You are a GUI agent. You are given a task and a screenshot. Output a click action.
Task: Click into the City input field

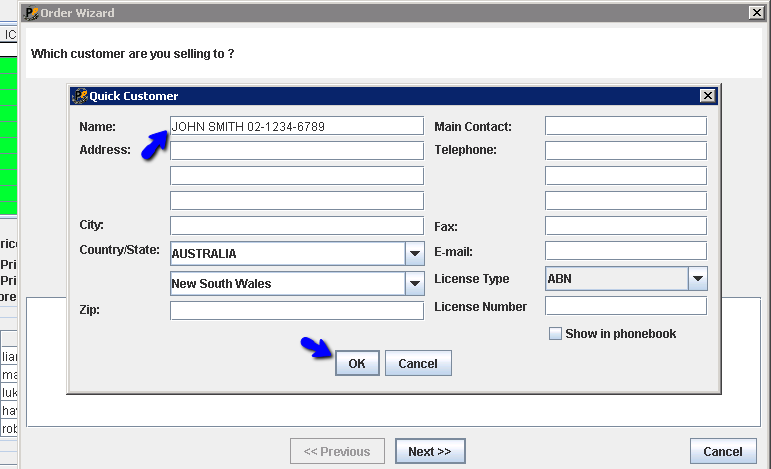(x=297, y=226)
